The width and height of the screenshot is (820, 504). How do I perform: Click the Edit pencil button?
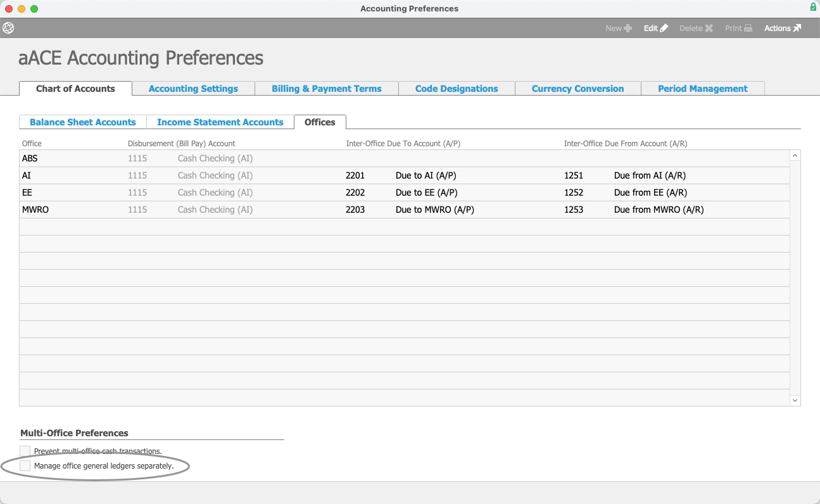pos(656,28)
